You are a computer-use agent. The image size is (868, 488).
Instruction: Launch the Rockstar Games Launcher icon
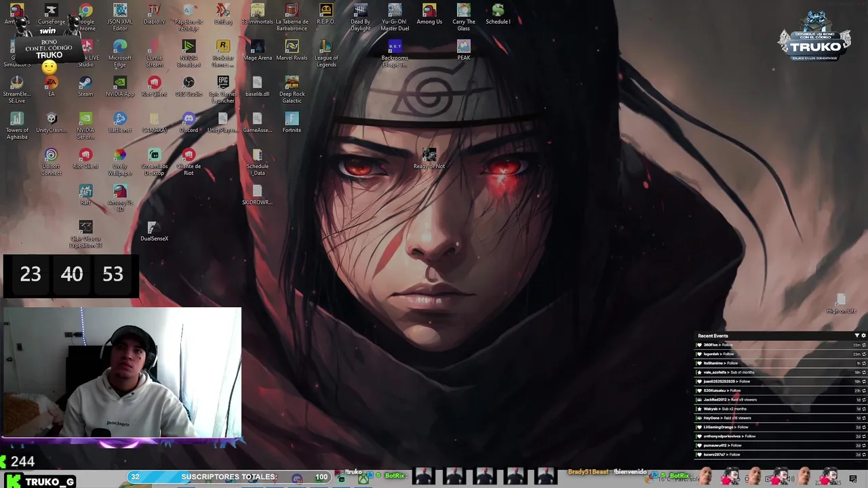223,53
